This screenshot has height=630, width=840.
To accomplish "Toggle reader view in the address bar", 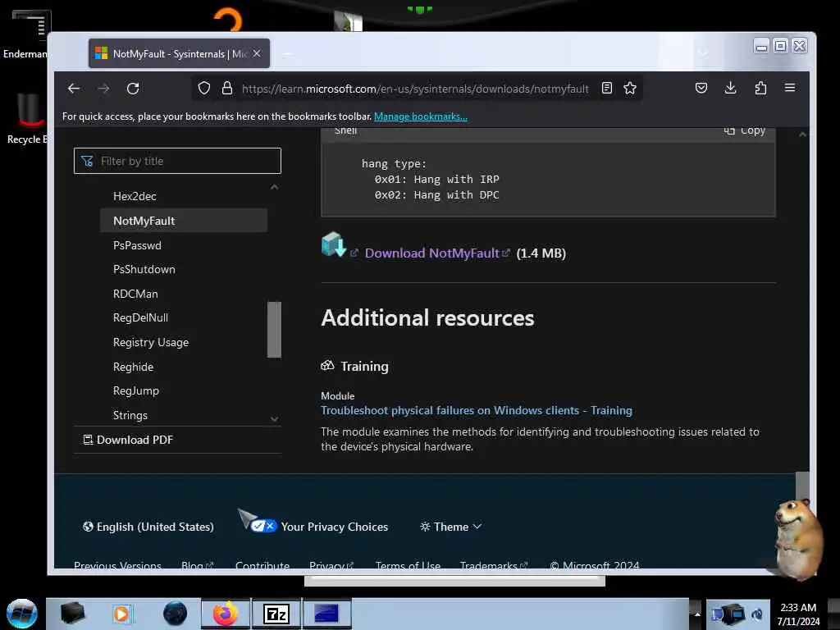I will [607, 89].
